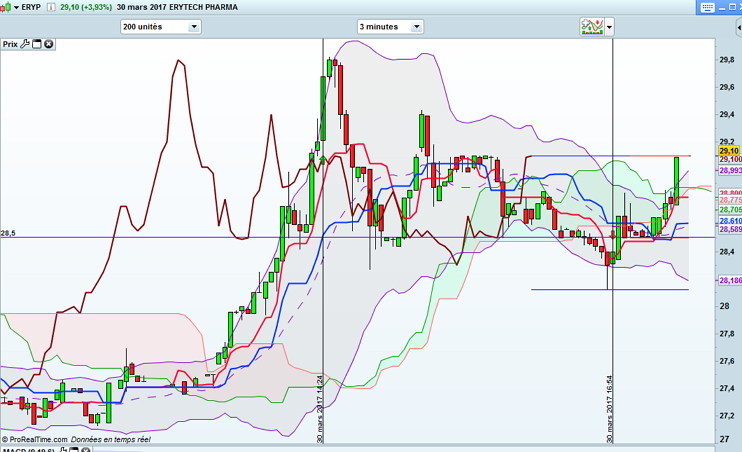Click the 28,589 purple price label
This screenshot has height=452, width=742.
pos(730,230)
